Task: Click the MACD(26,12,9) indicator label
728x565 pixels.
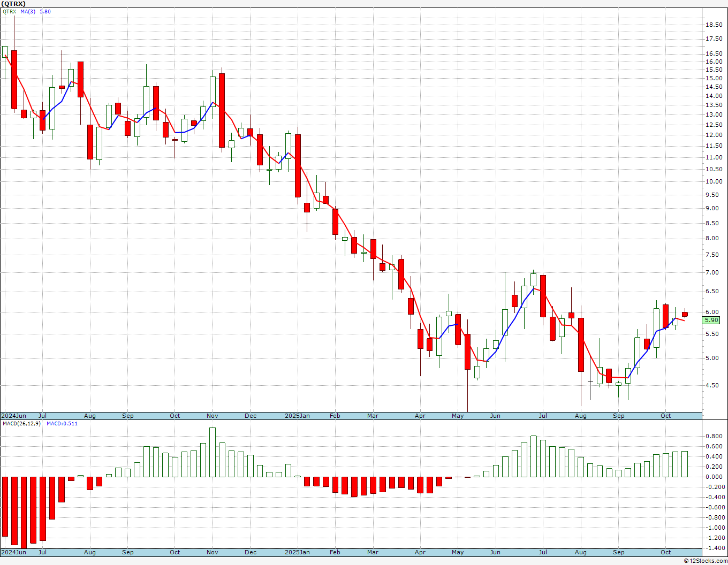Action: (21, 423)
